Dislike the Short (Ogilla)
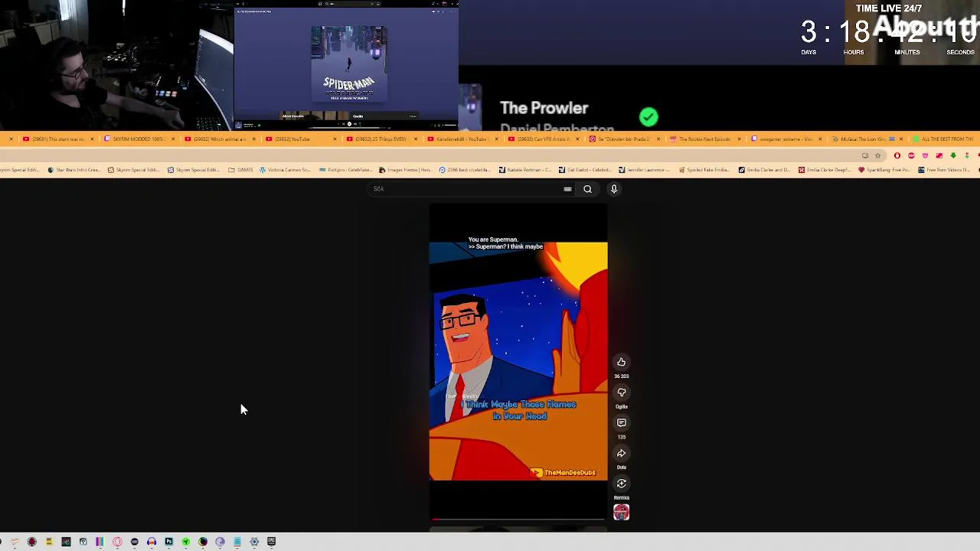Image resolution: width=980 pixels, height=551 pixels. point(621,393)
